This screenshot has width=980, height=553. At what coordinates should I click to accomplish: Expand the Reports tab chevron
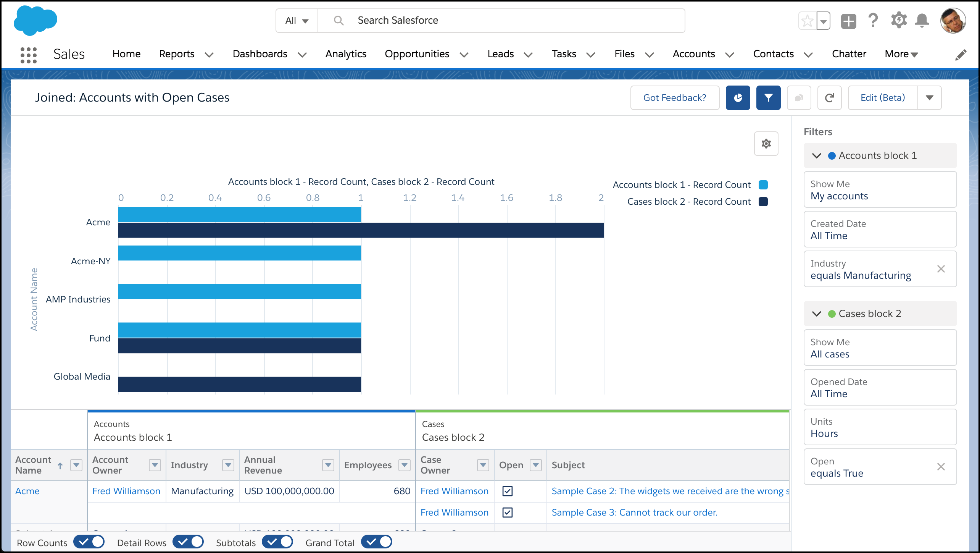coord(209,55)
